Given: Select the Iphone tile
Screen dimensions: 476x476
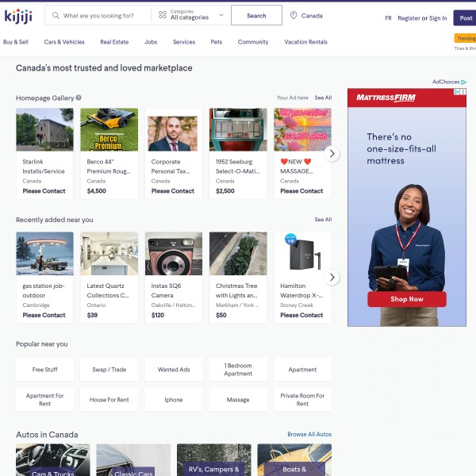Looking at the screenshot, I should [173, 400].
